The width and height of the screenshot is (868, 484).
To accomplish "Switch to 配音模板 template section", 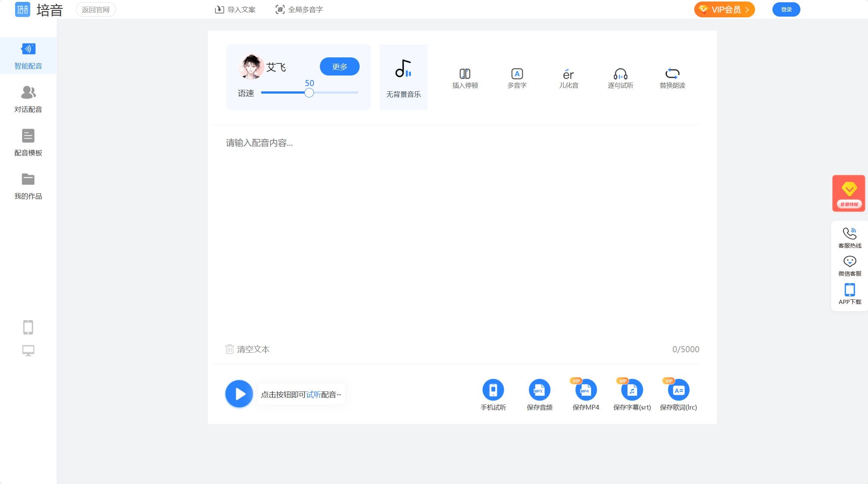I will (28, 143).
